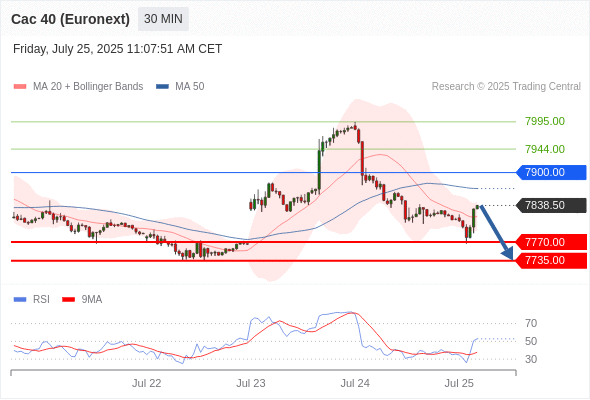Click the Cac 40 (Euronext) title
Viewport: 590px width, 400px height.
pos(70,19)
